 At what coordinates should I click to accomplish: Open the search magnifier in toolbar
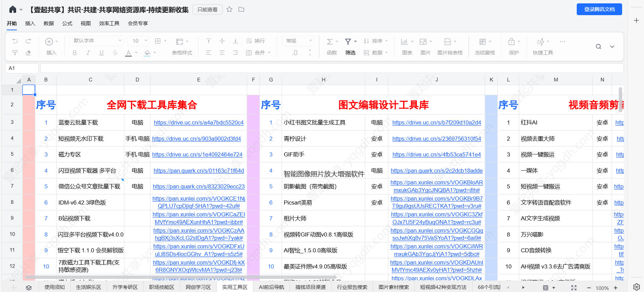click(x=598, y=47)
